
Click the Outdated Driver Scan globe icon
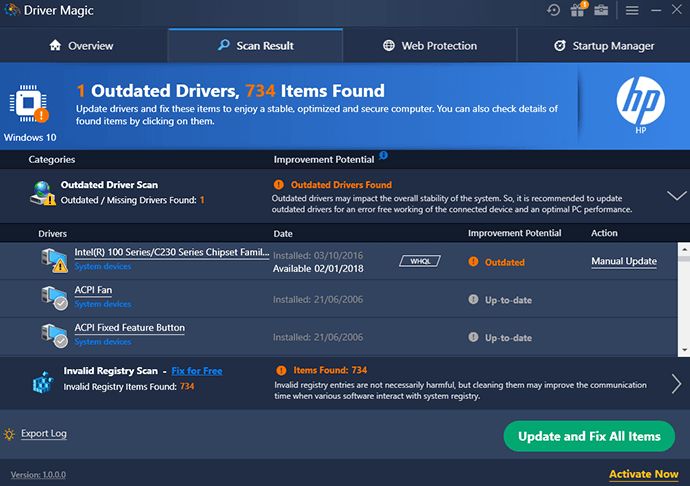[43, 193]
